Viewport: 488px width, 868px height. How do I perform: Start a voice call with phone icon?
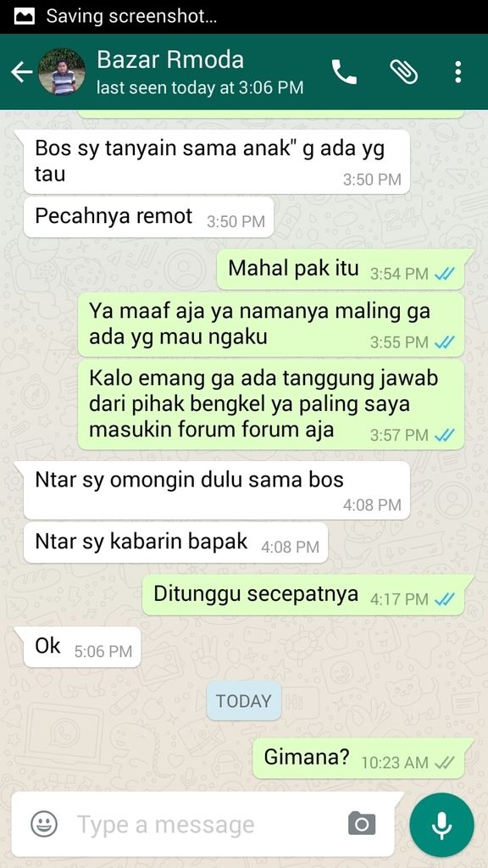point(344,72)
